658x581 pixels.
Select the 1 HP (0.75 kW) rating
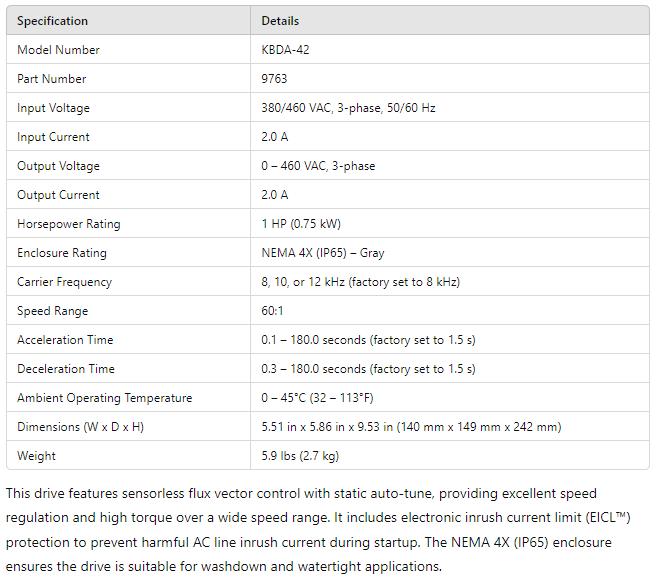(x=301, y=224)
